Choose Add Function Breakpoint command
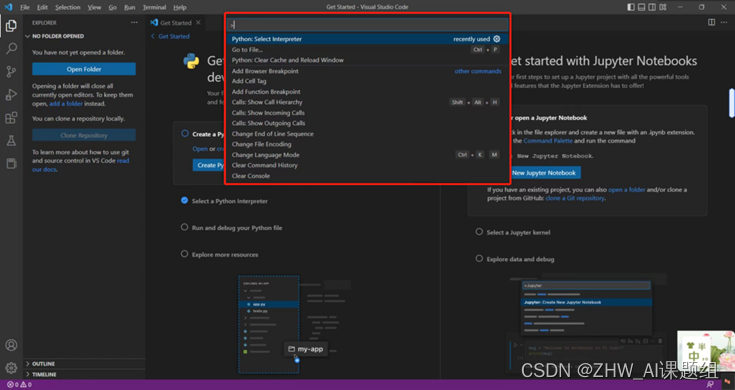 [368, 92]
